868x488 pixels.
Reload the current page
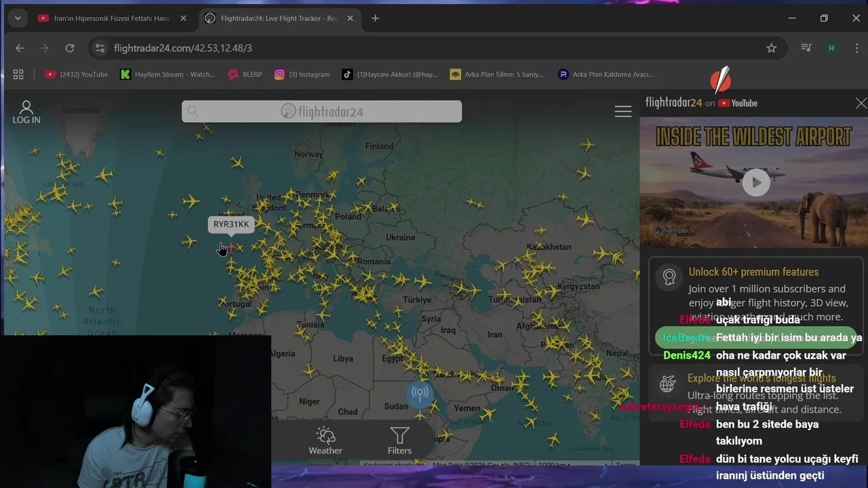pos(70,48)
